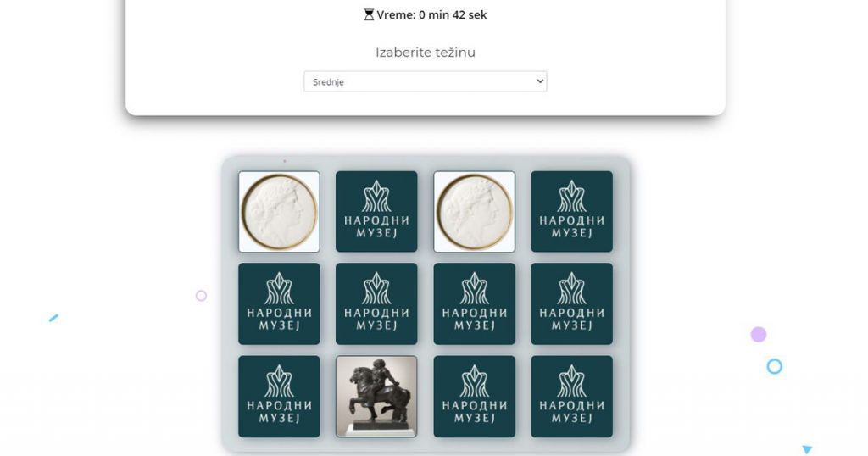Flip the face-down card in row one, column four
This screenshot has width=868, height=456.
(572, 211)
